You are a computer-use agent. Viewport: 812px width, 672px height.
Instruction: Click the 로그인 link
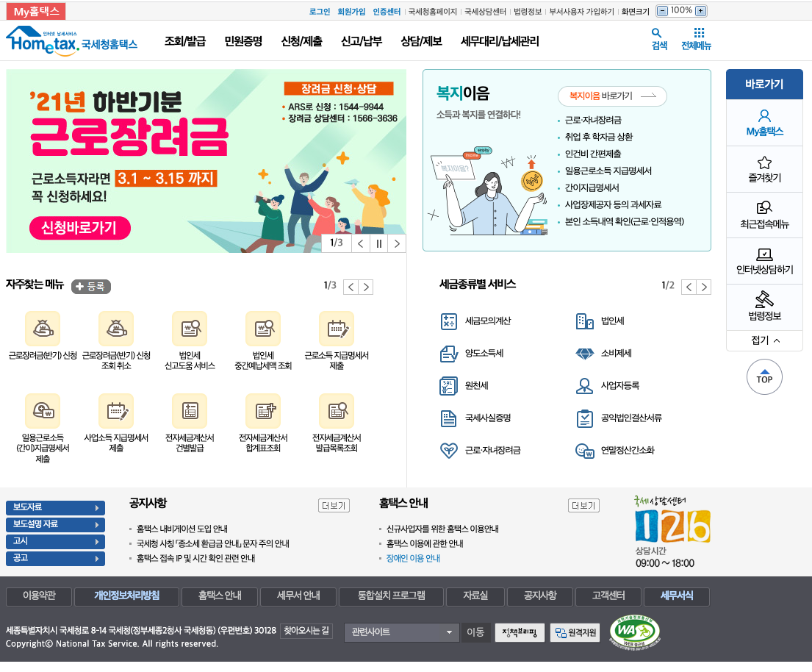coord(320,12)
